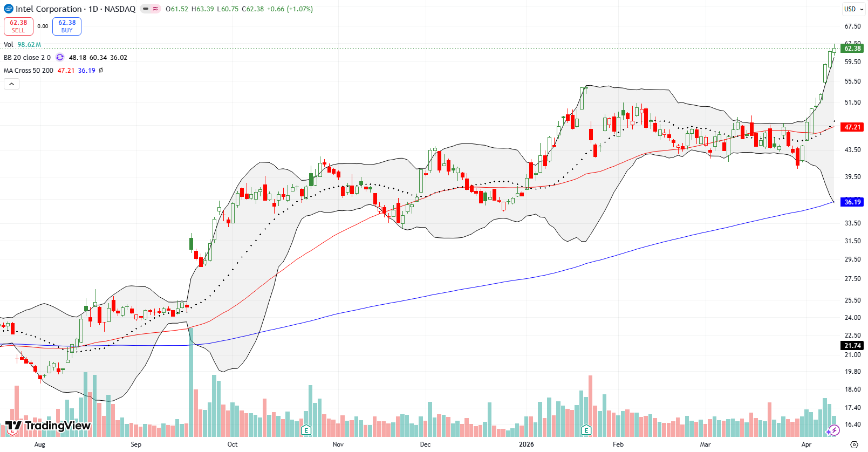Click the Apr label on time axis
Viewport: 868px width, 452px height.
[807, 444]
